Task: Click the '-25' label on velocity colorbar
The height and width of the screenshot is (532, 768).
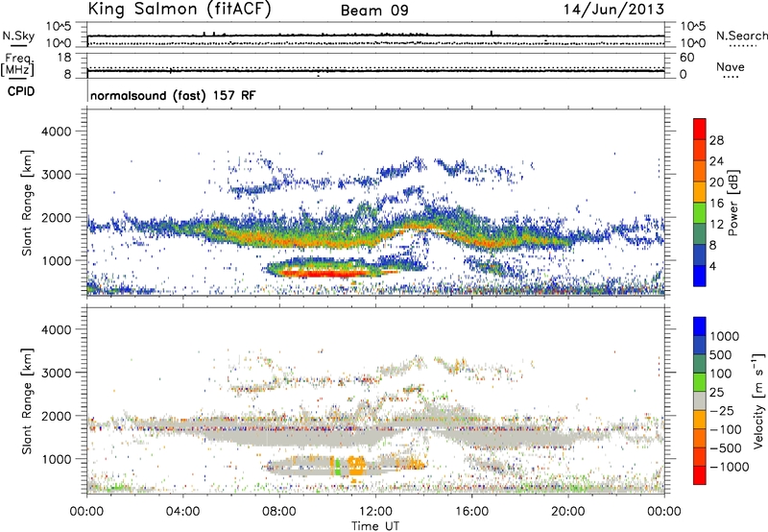Action: pos(722,411)
